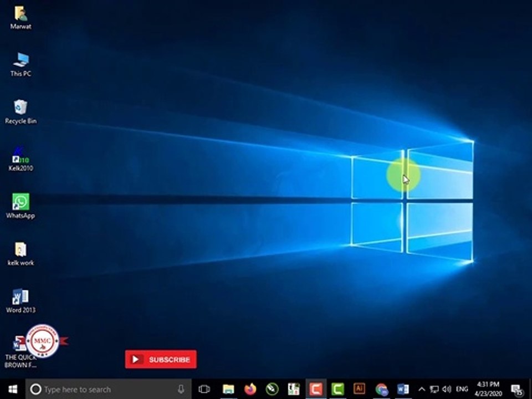Switch to the red Camtasia recorder
Image resolution: width=532 pixels, height=399 pixels.
(x=316, y=389)
